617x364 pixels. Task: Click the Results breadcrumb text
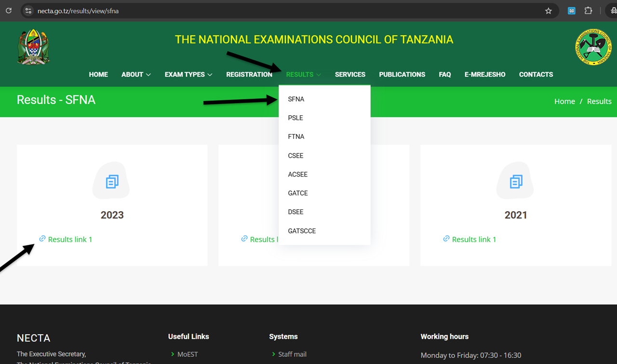[x=599, y=101]
